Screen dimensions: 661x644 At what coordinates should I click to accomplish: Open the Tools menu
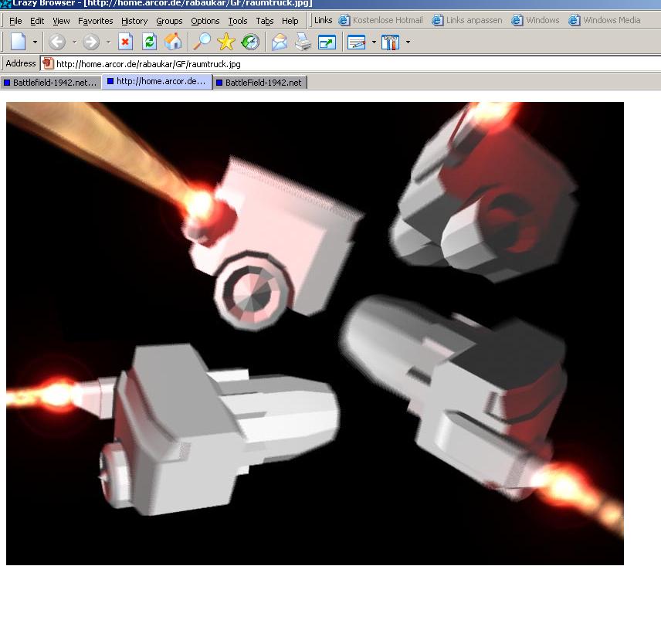(238, 21)
